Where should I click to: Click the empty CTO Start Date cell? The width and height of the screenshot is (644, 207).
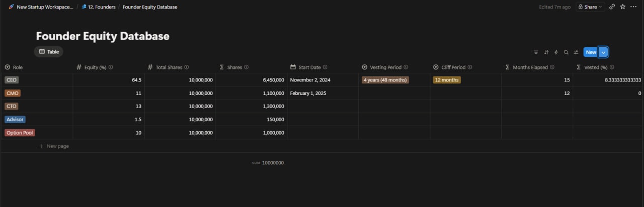pos(323,106)
